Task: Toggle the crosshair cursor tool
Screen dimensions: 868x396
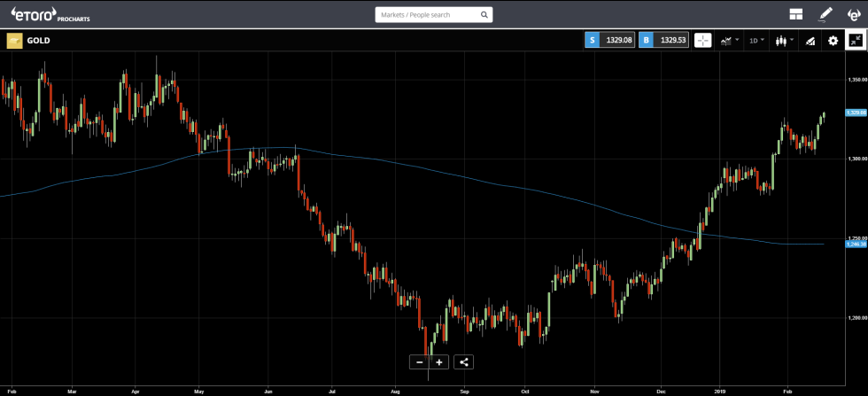Action: click(x=702, y=40)
